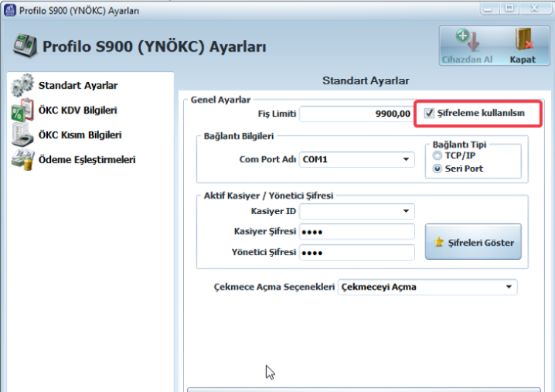555x392 pixels.
Task: Click the cash register icon in the header
Action: 25,46
